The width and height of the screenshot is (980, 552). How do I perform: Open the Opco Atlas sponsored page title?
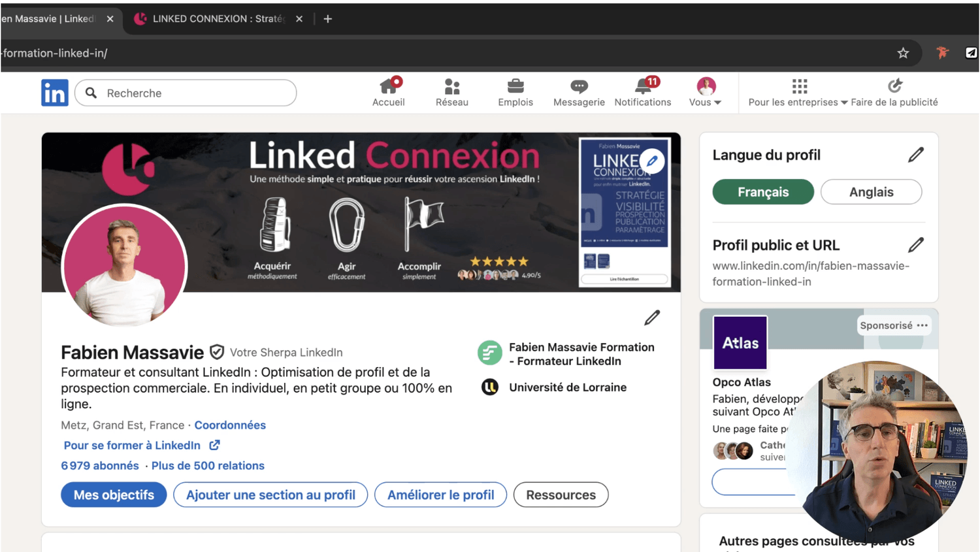pyautogui.click(x=742, y=382)
